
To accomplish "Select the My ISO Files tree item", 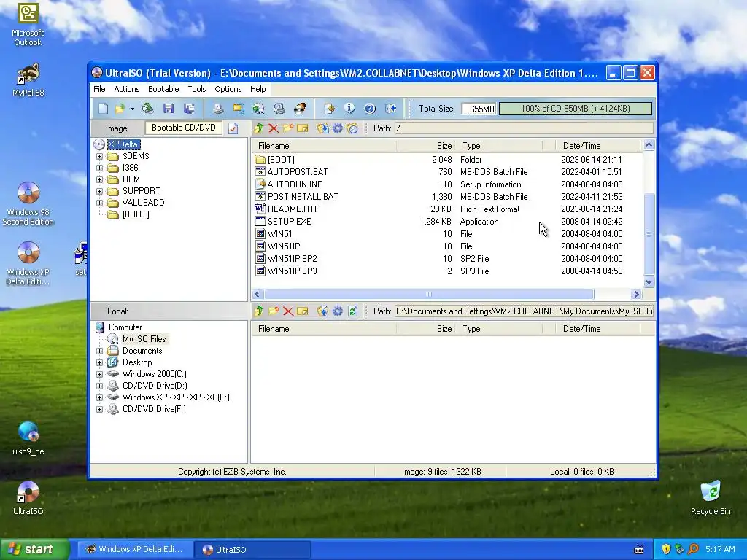I will click(144, 339).
